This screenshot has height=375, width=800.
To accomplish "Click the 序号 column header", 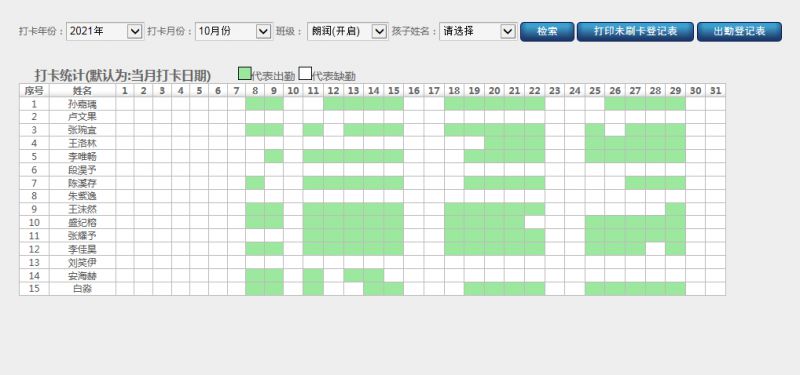I will tap(34, 90).
